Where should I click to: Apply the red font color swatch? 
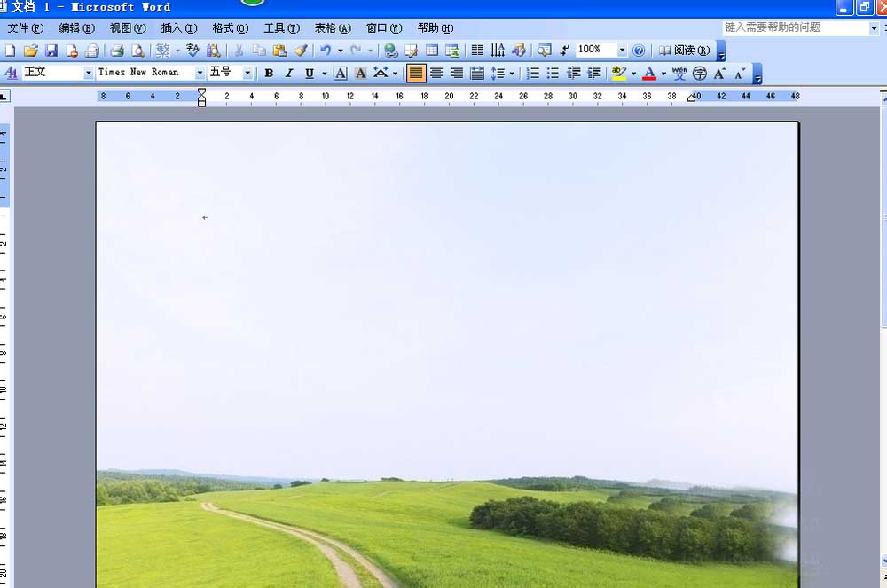649,73
